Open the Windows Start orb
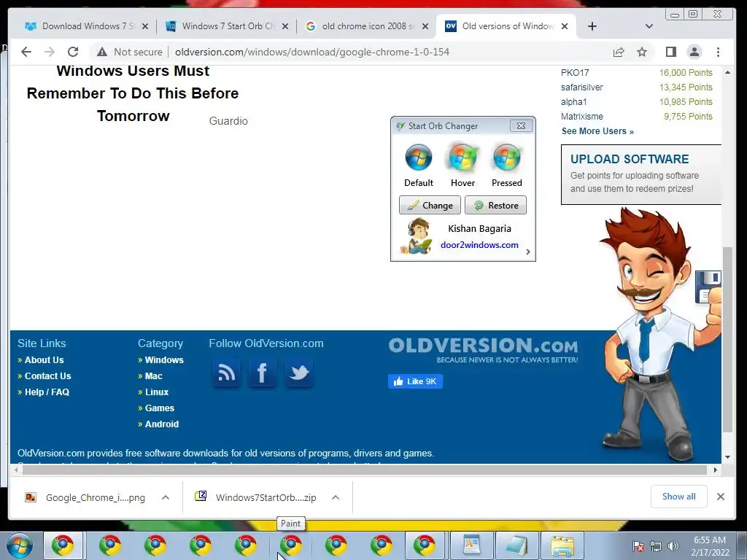747x560 pixels. click(20, 545)
